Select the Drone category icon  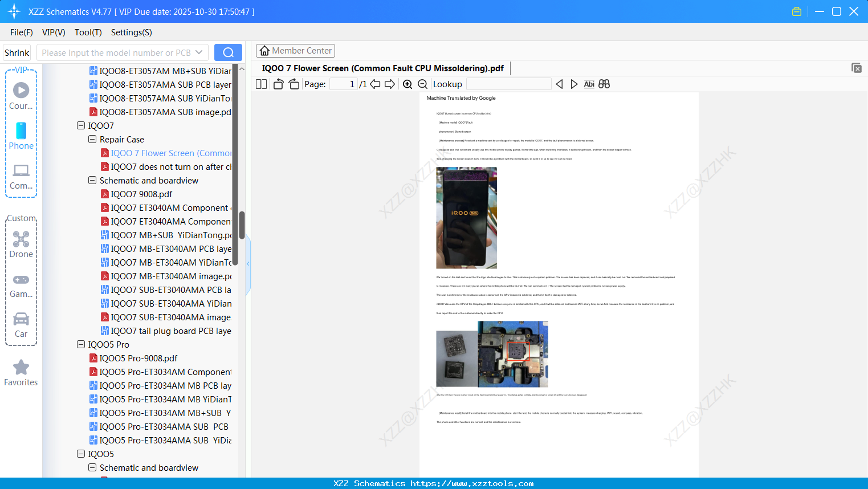(x=21, y=244)
